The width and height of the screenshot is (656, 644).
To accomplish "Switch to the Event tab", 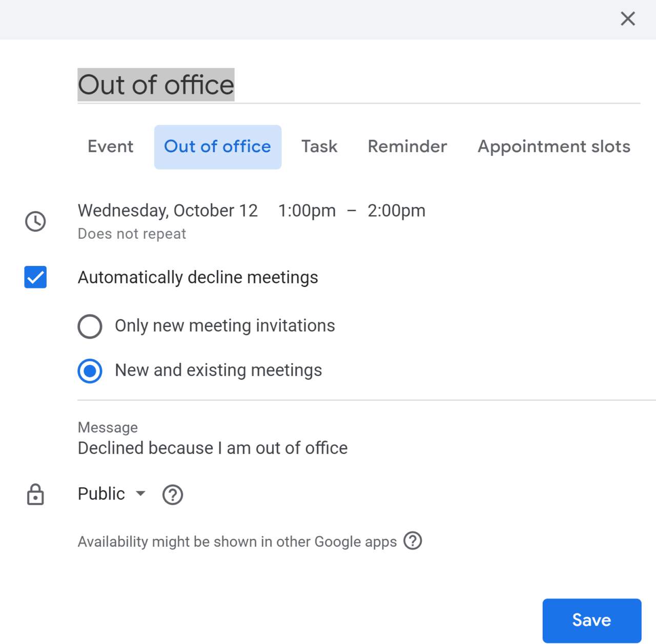I will [x=110, y=147].
